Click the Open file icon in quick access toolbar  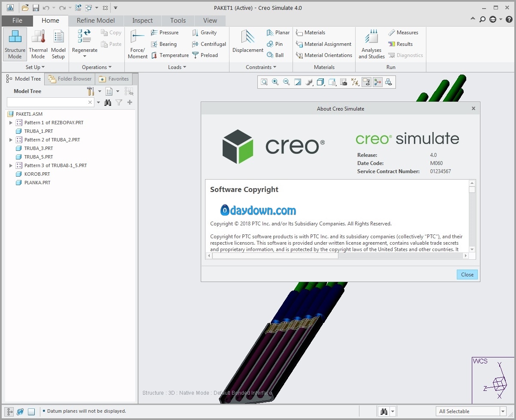coord(25,8)
